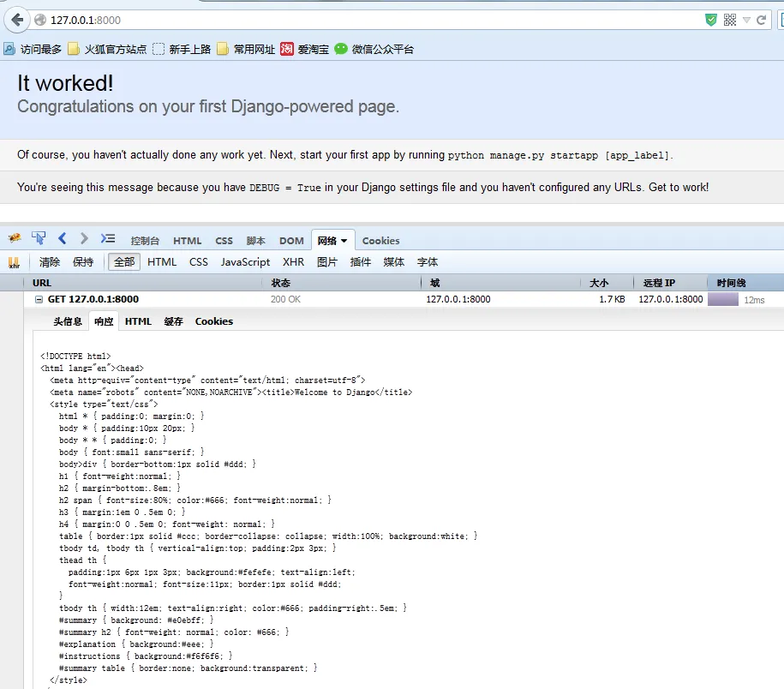
Task: Open the 火狐官方站点 bookmark folder
Action: coord(107,49)
